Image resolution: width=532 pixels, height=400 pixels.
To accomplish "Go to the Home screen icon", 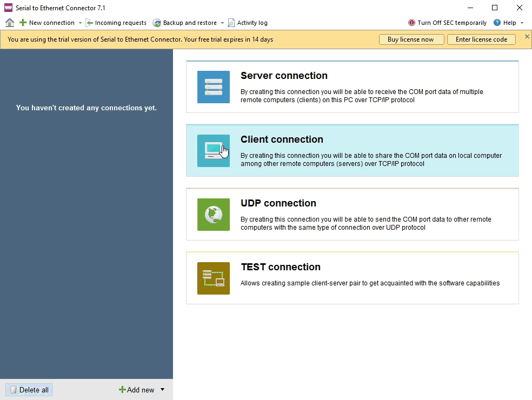I will tap(10, 23).
